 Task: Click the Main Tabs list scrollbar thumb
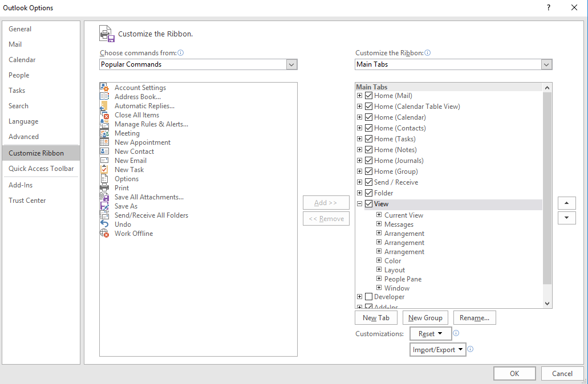point(547,188)
